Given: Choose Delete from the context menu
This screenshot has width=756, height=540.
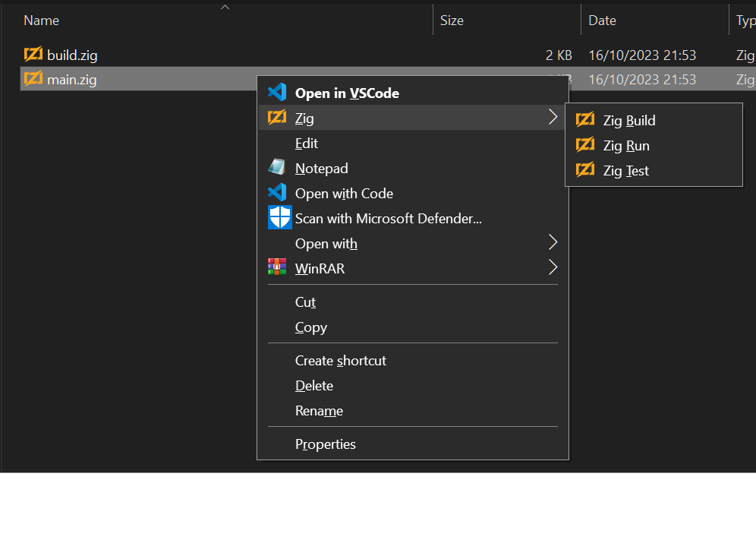Looking at the screenshot, I should click(413, 386).
